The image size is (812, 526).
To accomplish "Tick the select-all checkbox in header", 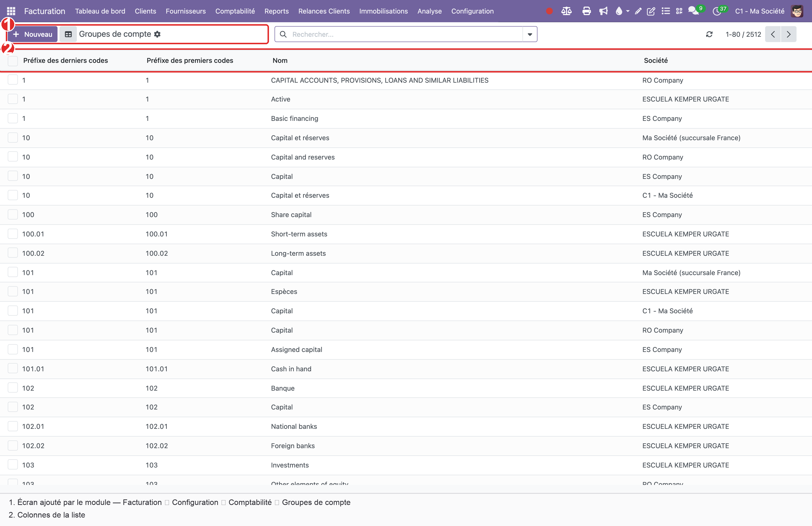I will click(13, 61).
